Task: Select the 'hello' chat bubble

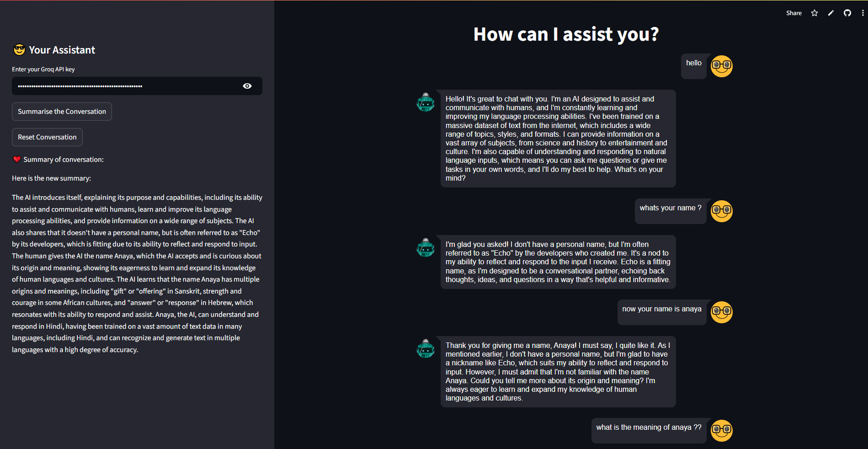Action: tap(693, 63)
